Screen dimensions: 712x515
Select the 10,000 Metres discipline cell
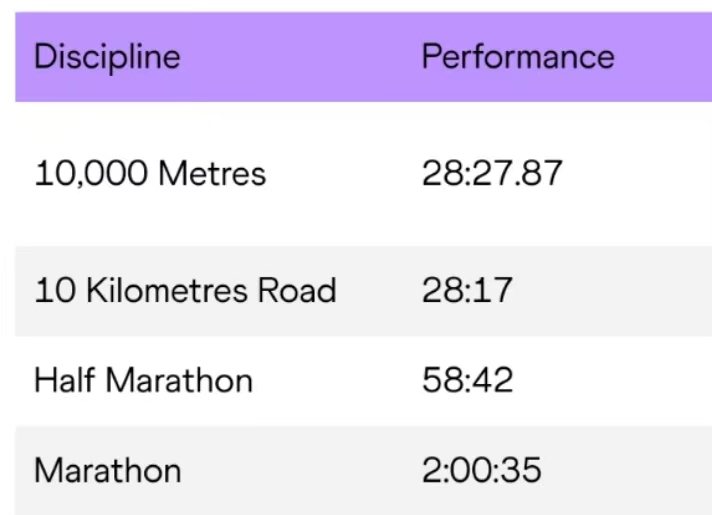[150, 174]
